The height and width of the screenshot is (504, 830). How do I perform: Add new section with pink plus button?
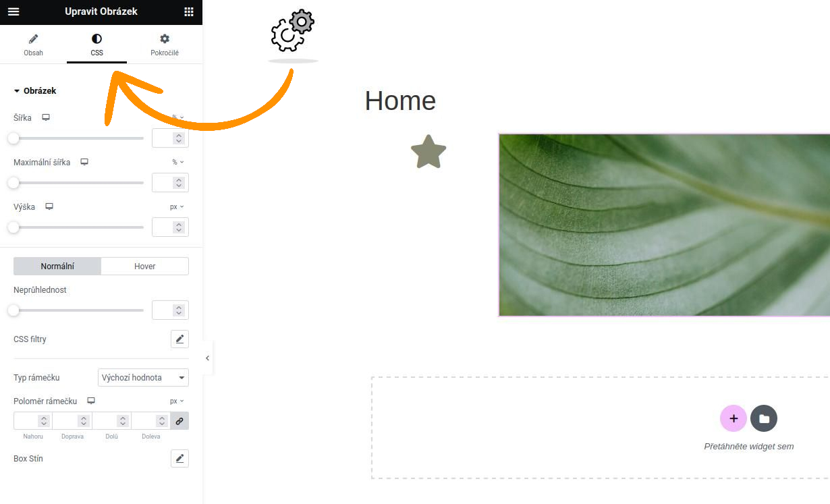pyautogui.click(x=734, y=418)
